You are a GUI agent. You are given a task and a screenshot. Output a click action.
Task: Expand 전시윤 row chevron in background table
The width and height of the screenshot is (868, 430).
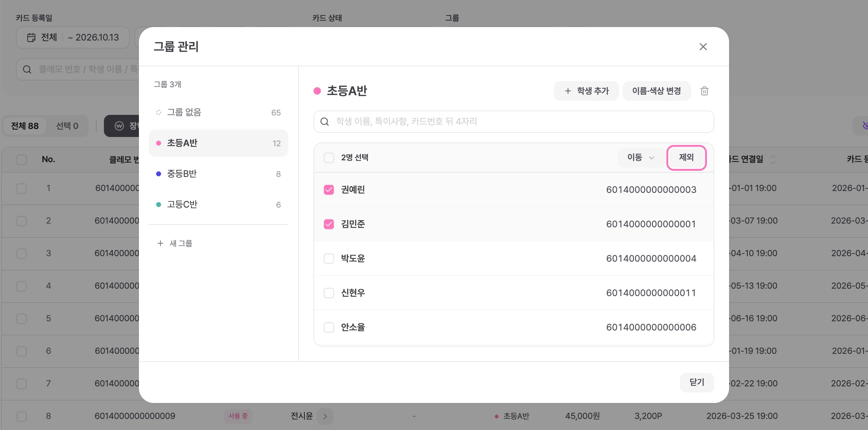tap(325, 416)
